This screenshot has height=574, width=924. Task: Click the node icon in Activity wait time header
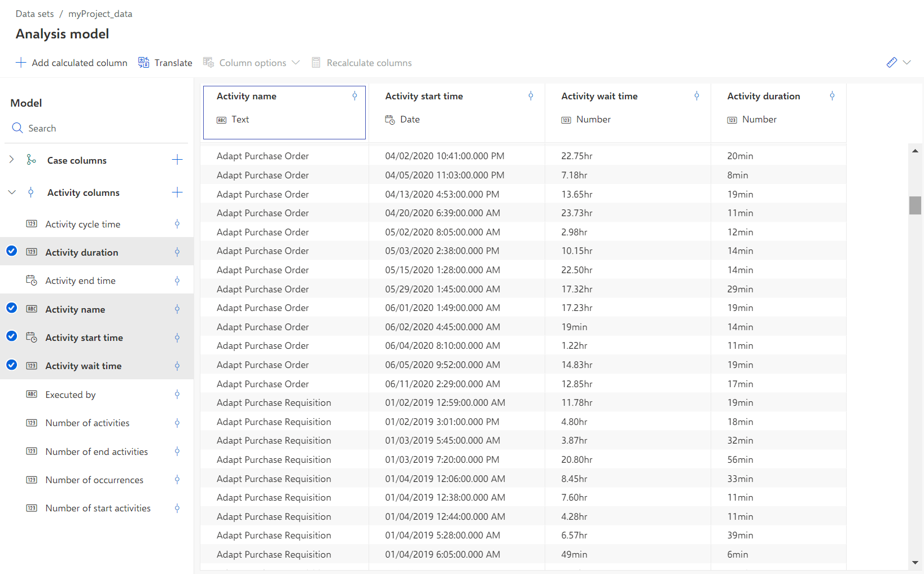pos(697,96)
